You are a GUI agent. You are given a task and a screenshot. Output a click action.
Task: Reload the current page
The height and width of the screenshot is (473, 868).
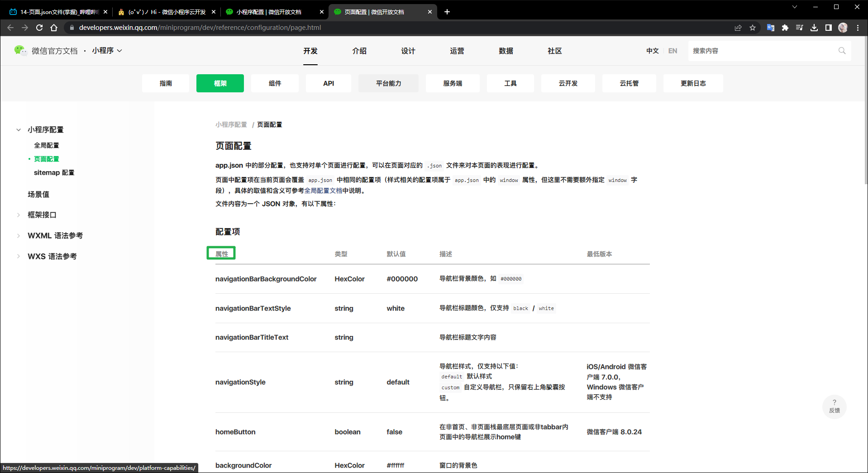point(39,28)
